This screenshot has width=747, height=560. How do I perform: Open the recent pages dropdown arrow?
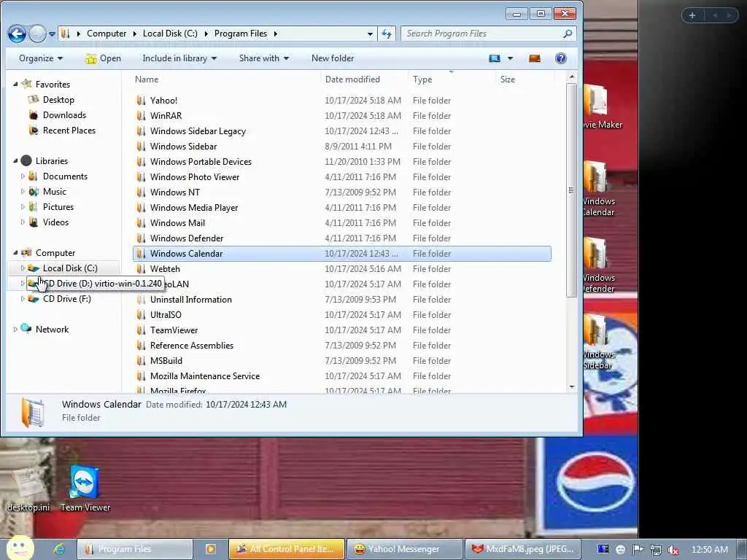pos(52,34)
